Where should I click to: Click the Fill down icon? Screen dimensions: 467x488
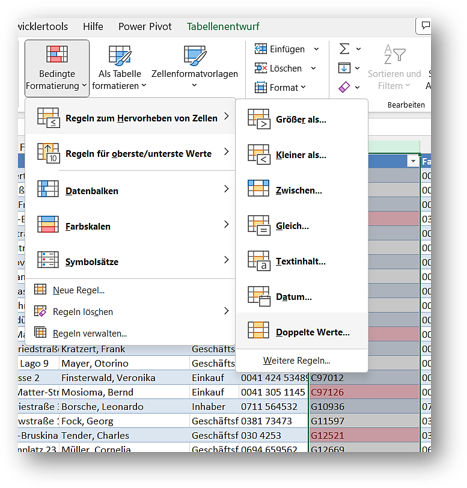(344, 68)
